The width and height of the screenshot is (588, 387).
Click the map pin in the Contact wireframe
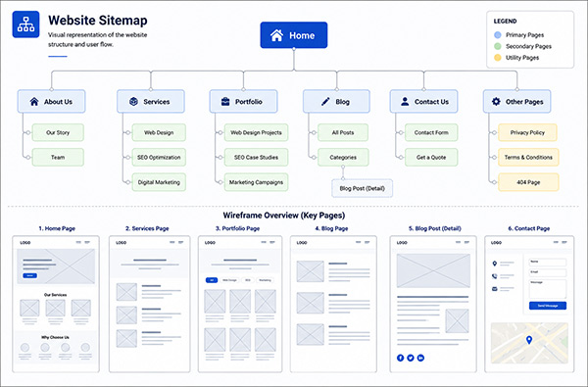pyautogui.click(x=529, y=340)
